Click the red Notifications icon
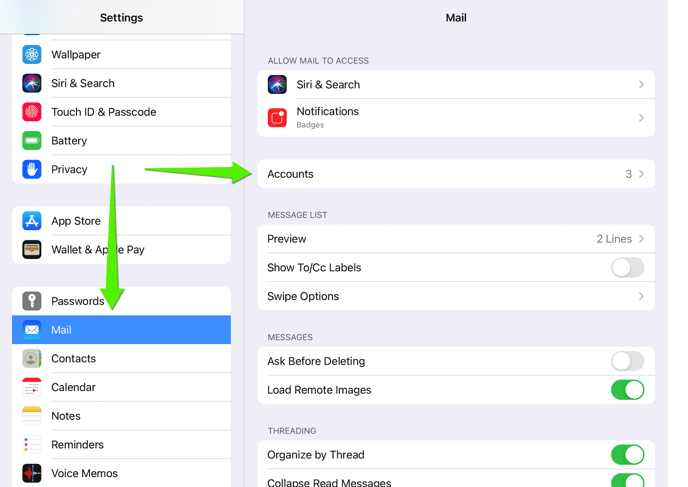This screenshot has height=487, width=688. point(277,118)
